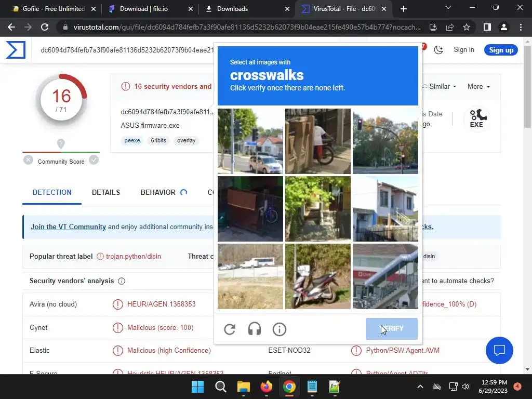Viewport: 532px width, 399px height.
Task: Bookmark this page with star icon
Action: point(467,27)
